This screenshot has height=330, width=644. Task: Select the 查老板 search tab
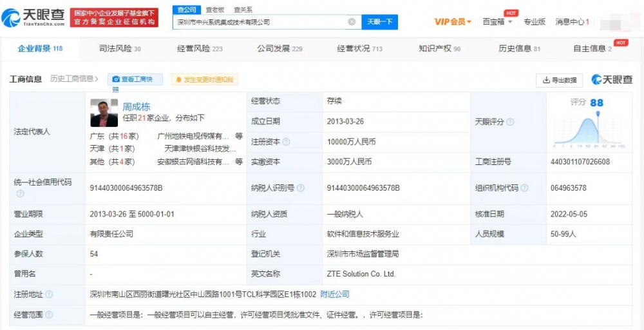(215, 10)
